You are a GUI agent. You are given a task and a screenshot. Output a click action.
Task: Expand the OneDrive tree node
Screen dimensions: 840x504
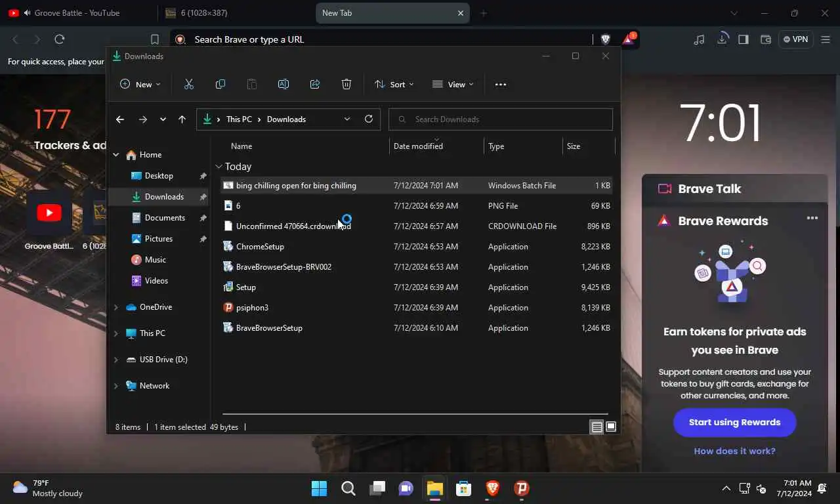[x=116, y=307]
